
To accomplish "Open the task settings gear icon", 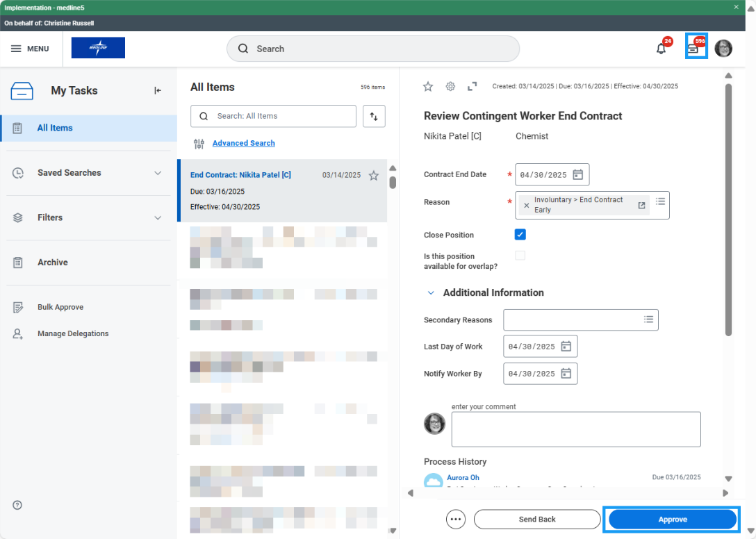I will 450,86.
